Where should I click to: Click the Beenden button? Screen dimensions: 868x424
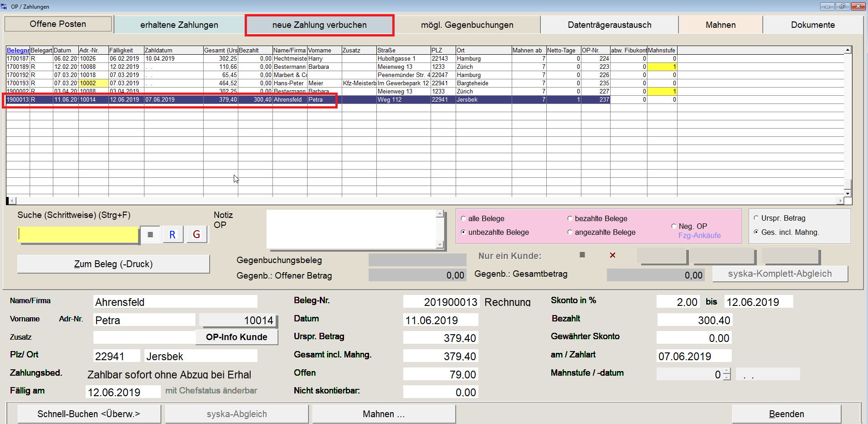coord(786,414)
